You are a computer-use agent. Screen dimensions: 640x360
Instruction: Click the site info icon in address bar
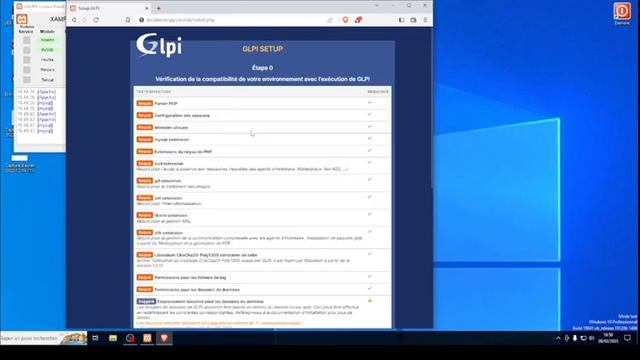coord(142,20)
